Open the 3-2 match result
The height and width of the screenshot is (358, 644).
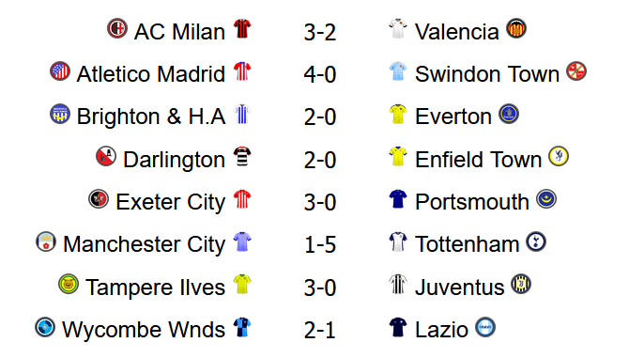pos(320,32)
